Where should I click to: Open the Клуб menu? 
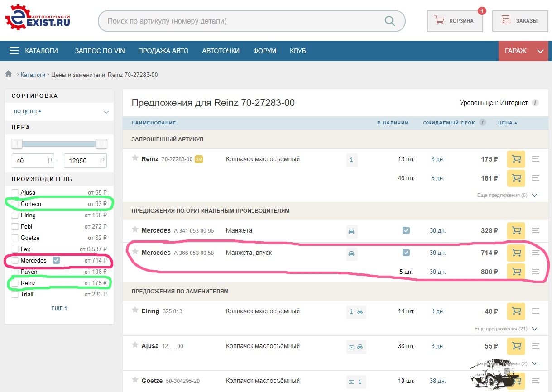298,51
